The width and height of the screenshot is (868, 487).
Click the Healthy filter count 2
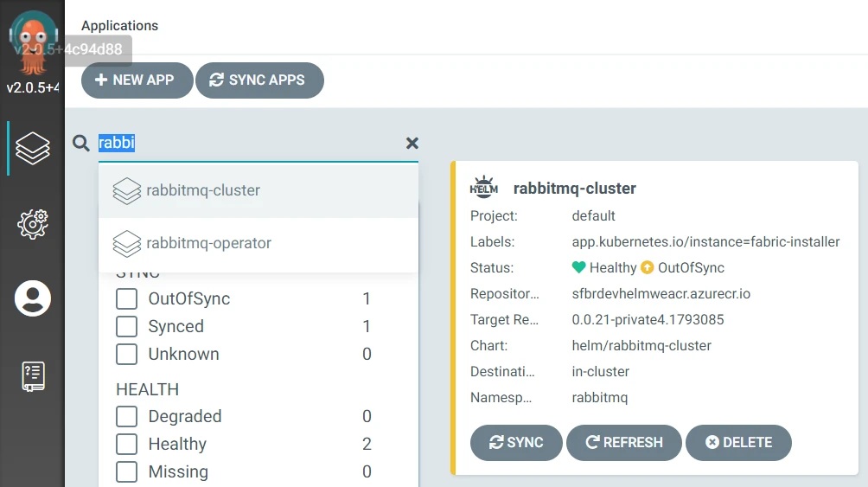pos(367,444)
